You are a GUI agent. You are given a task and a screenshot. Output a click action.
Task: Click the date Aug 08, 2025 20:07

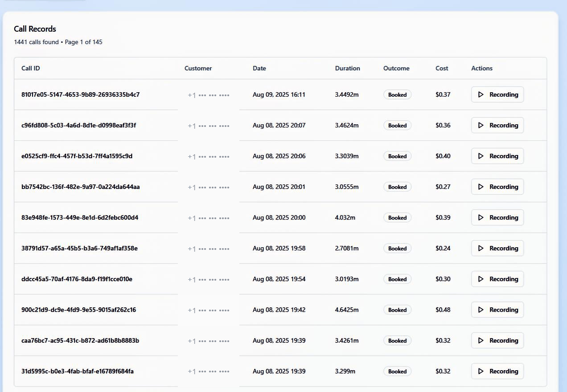point(279,125)
